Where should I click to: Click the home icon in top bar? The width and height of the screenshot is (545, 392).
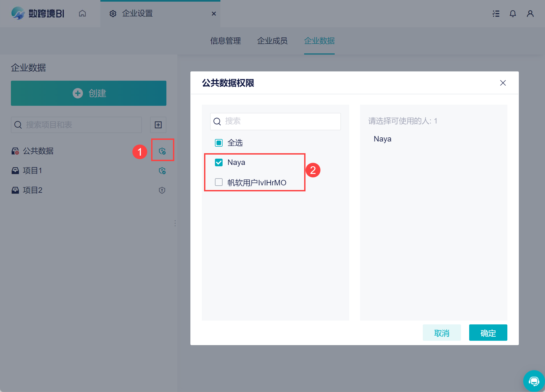[x=82, y=13]
